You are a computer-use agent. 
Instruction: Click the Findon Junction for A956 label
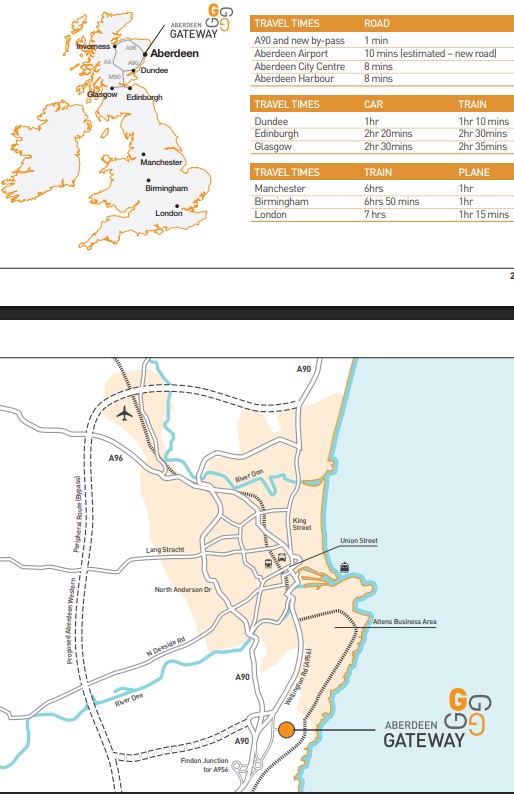pyautogui.click(x=204, y=765)
